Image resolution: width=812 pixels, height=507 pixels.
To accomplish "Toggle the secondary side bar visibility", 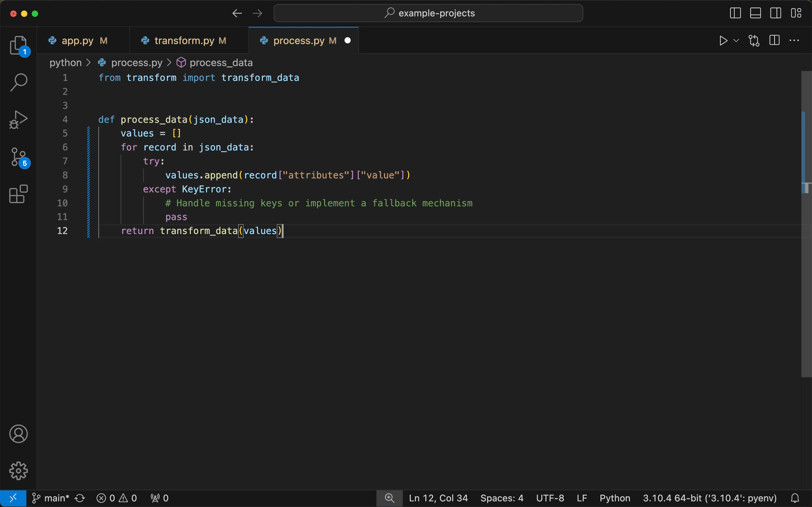I will click(775, 13).
